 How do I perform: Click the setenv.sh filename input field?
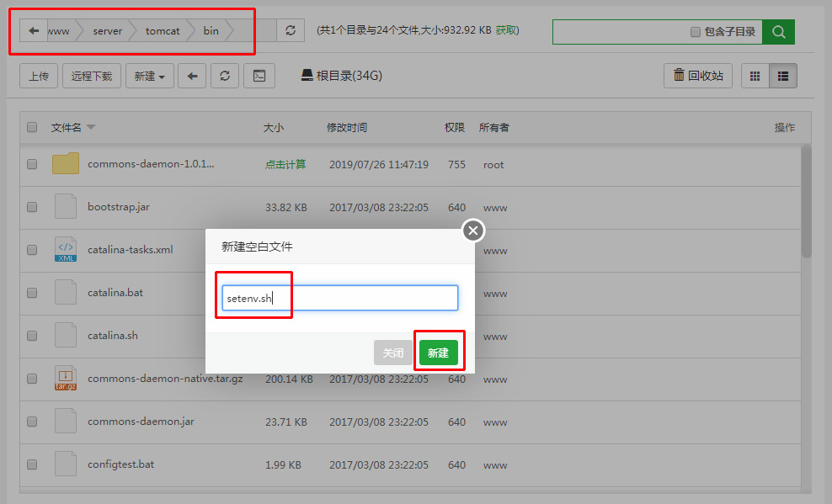click(x=339, y=298)
